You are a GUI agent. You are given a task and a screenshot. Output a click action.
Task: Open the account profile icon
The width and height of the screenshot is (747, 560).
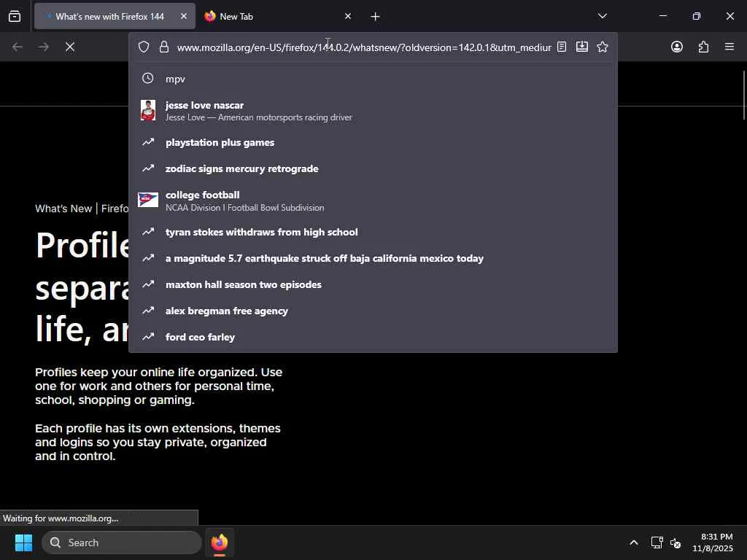(x=676, y=47)
